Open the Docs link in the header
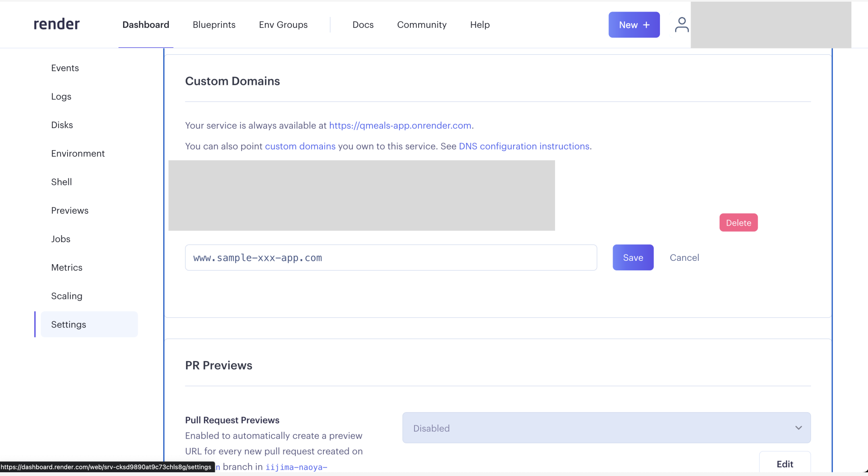The width and height of the screenshot is (868, 476). [363, 25]
